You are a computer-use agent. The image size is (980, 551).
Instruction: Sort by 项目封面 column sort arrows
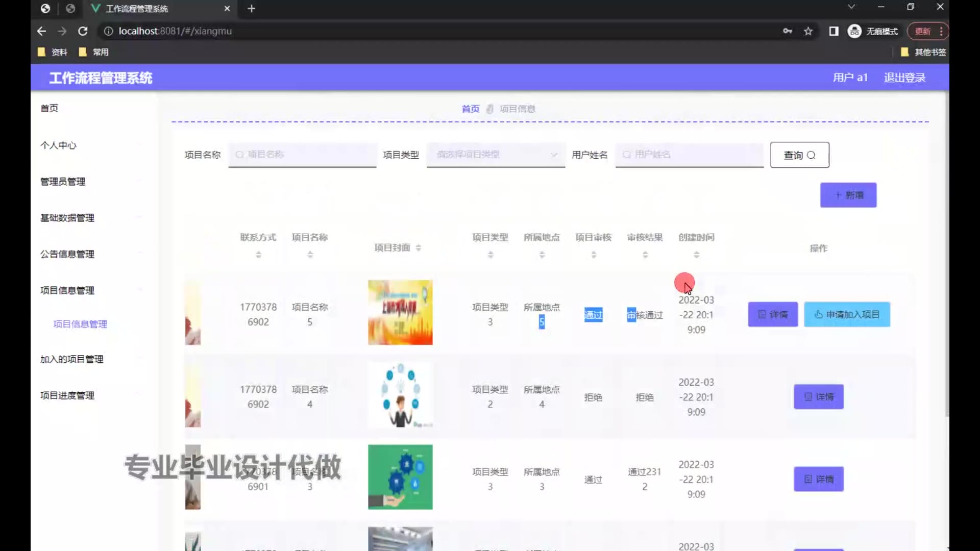click(418, 248)
